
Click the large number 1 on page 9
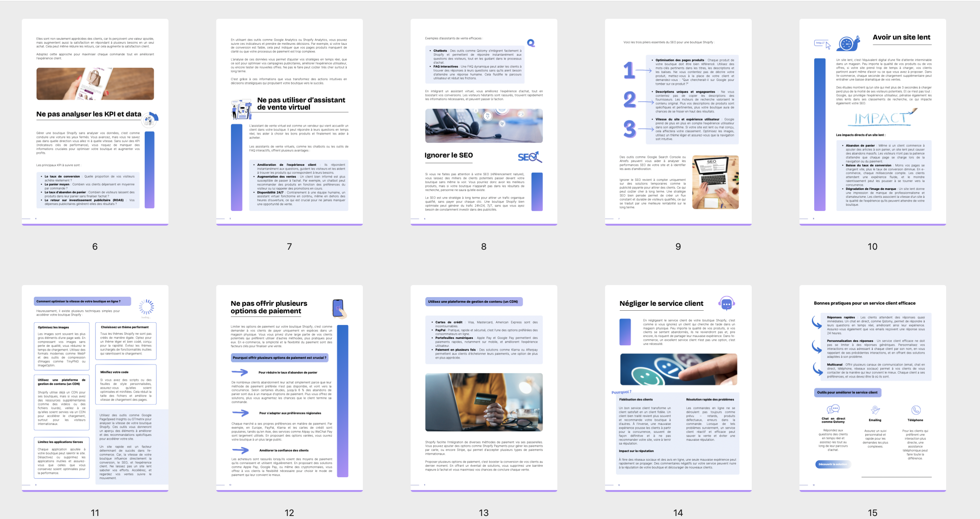629,70
